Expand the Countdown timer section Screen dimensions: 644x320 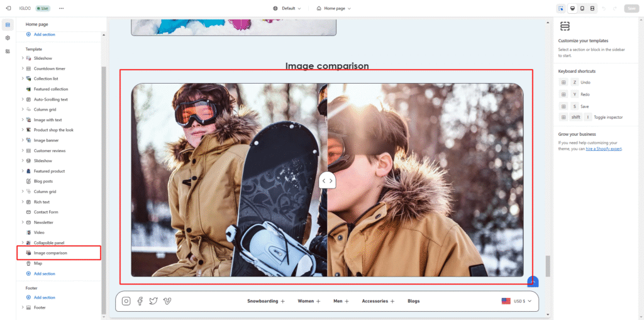[23, 69]
